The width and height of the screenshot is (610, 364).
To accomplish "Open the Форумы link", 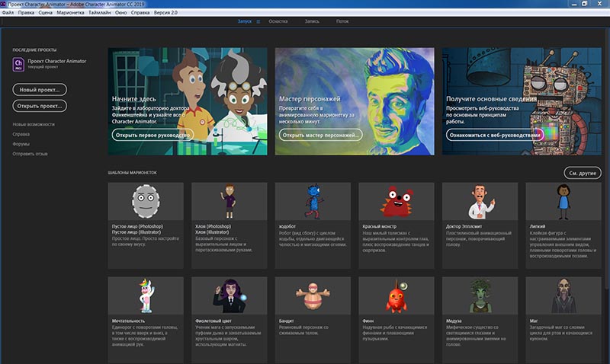I will click(21, 144).
